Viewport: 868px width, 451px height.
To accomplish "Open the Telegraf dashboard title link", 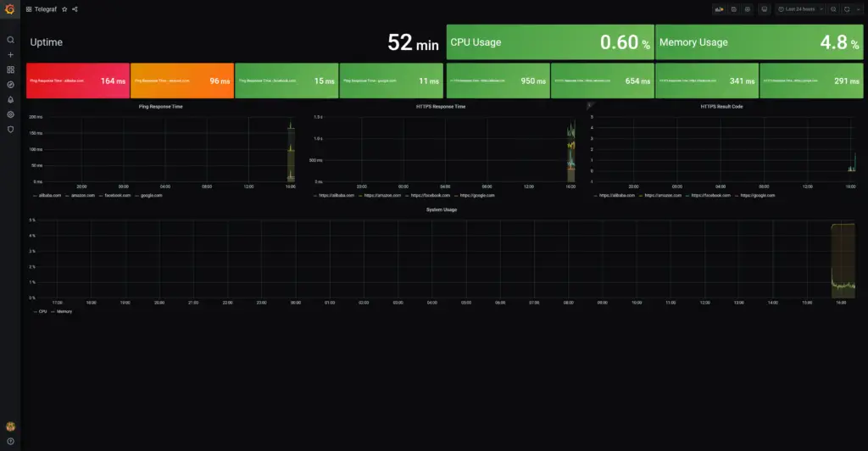I will click(45, 9).
